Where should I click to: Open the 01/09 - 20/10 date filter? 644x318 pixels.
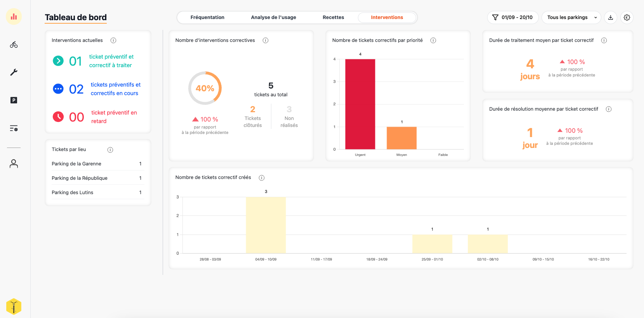[x=513, y=17]
